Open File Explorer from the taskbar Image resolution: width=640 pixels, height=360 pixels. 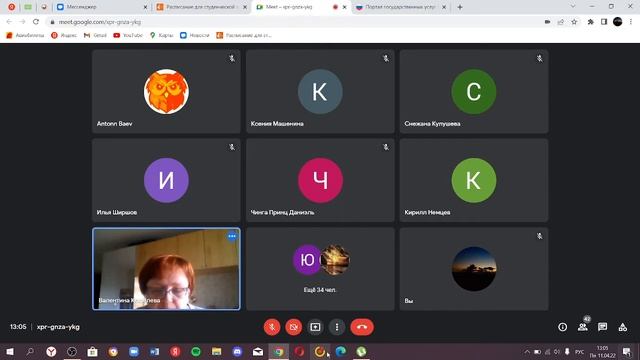coord(216,351)
